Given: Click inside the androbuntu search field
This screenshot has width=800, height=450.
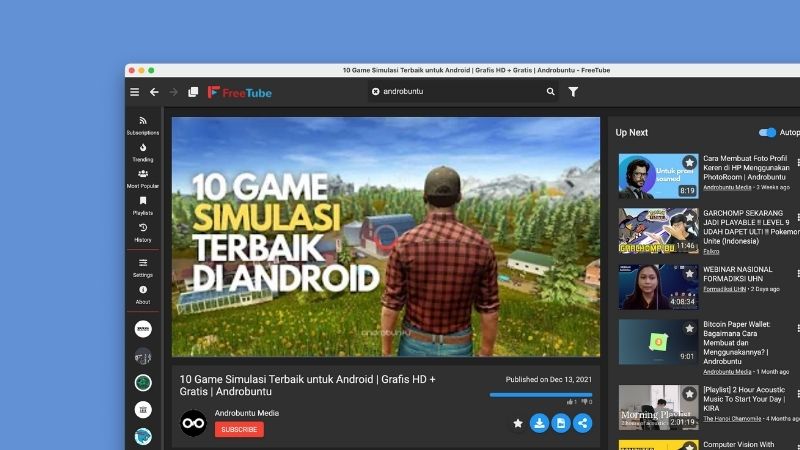Looking at the screenshot, I should click(x=462, y=91).
